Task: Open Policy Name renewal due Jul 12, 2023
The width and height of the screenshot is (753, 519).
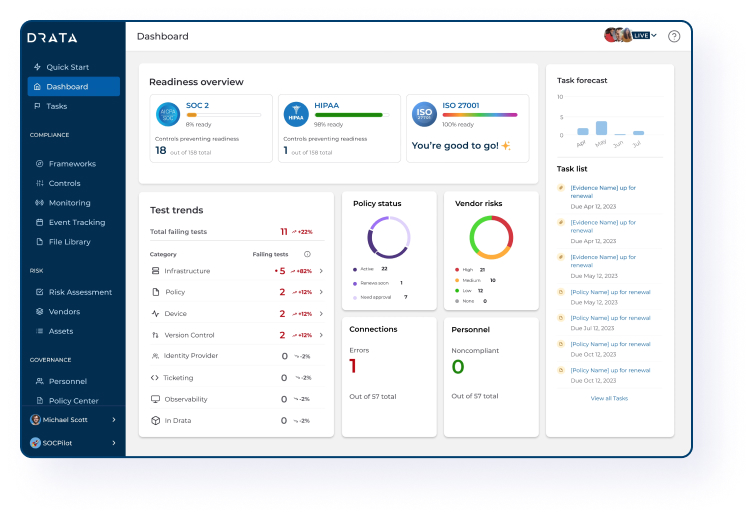Action: (x=610, y=318)
